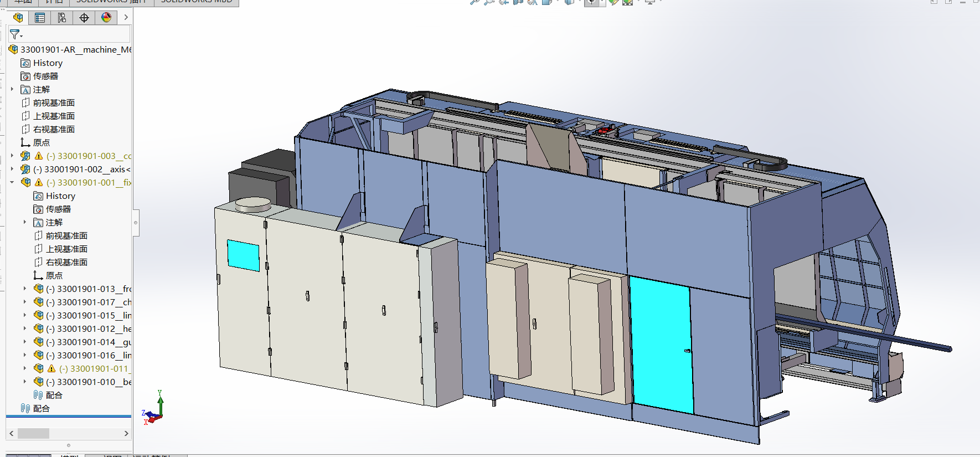Click warning icon on 33001901-001
The width and height of the screenshot is (980, 457).
click(39, 182)
